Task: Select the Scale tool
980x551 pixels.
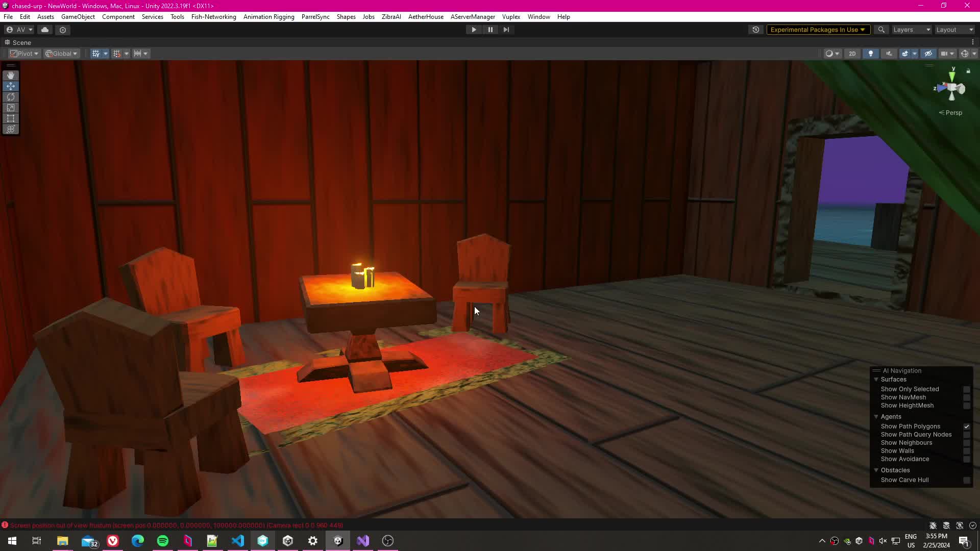Action: pyautogui.click(x=11, y=108)
